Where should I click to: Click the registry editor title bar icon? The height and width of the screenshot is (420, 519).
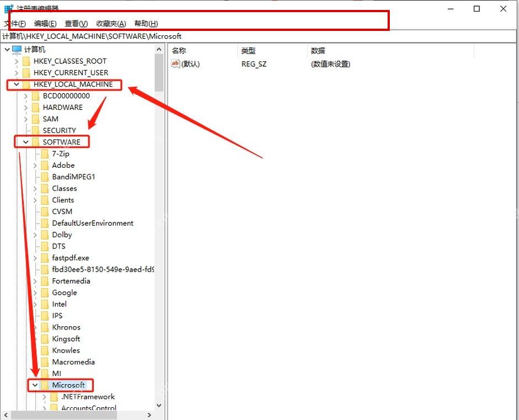9,8
